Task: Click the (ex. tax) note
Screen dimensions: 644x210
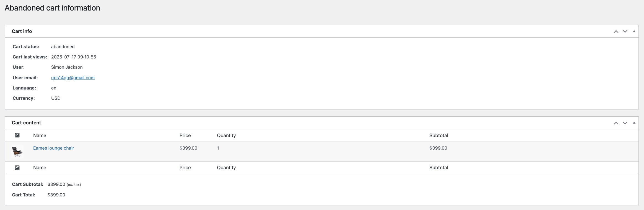Action: (x=74, y=185)
